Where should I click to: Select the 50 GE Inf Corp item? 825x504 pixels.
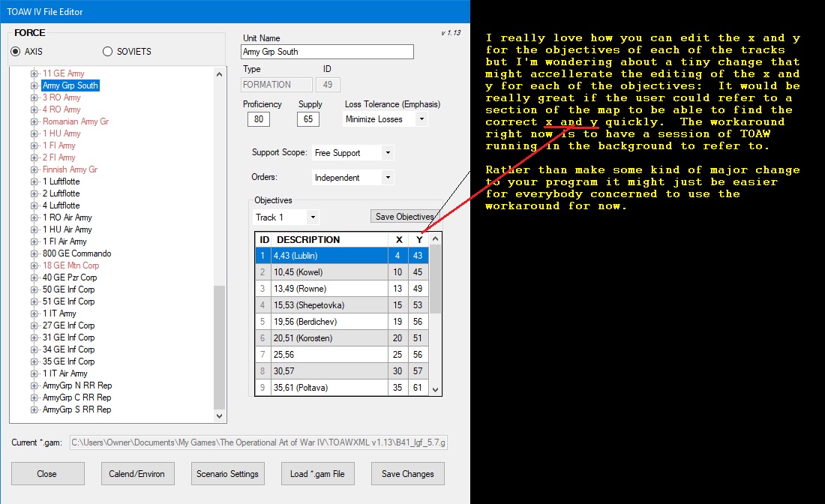point(68,290)
